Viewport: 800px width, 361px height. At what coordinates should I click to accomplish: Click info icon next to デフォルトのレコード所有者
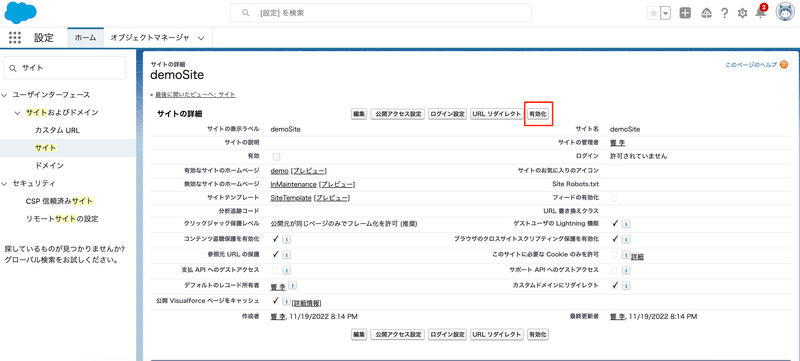point(293,285)
